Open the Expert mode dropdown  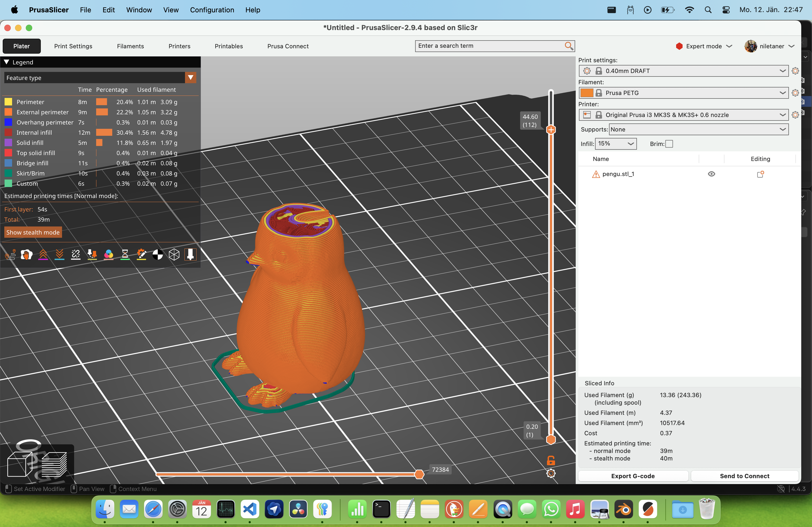(x=704, y=46)
